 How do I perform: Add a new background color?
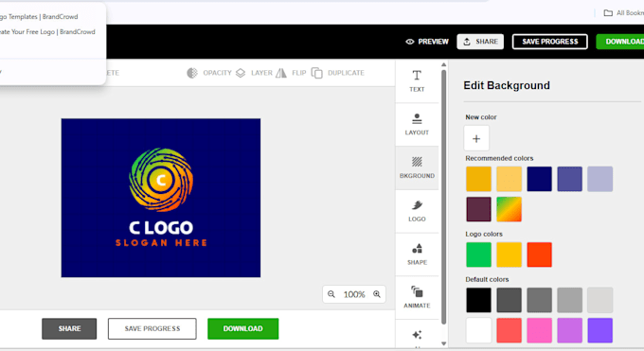point(476,138)
